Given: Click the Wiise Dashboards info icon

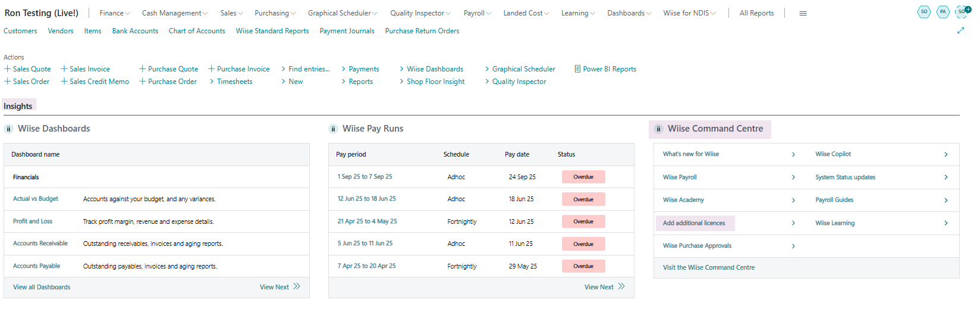Looking at the screenshot, I should point(9,129).
